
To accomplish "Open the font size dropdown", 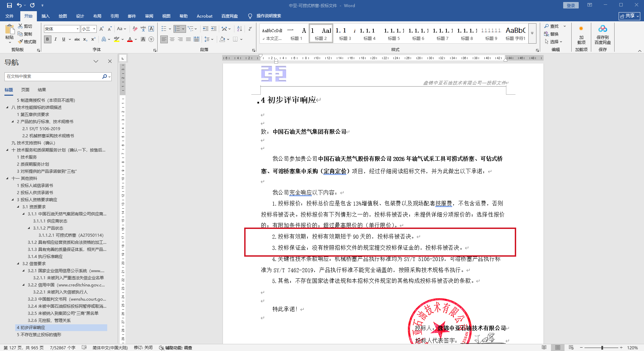I will coord(94,29).
